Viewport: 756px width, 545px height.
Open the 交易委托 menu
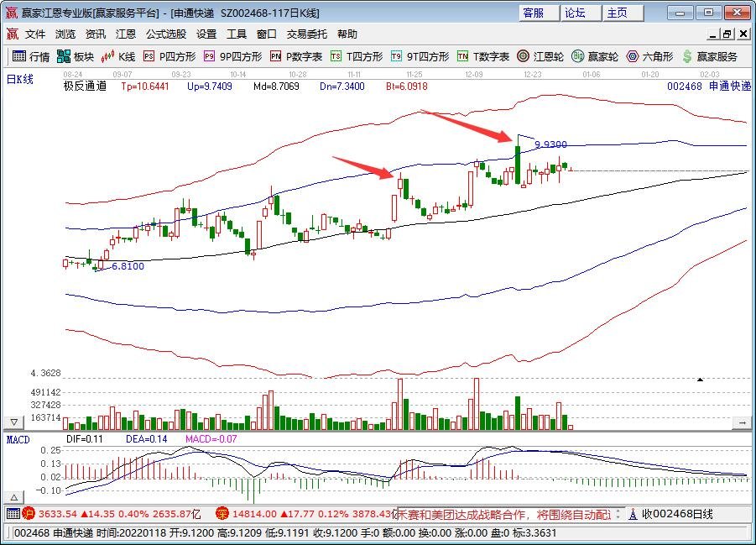click(306, 34)
